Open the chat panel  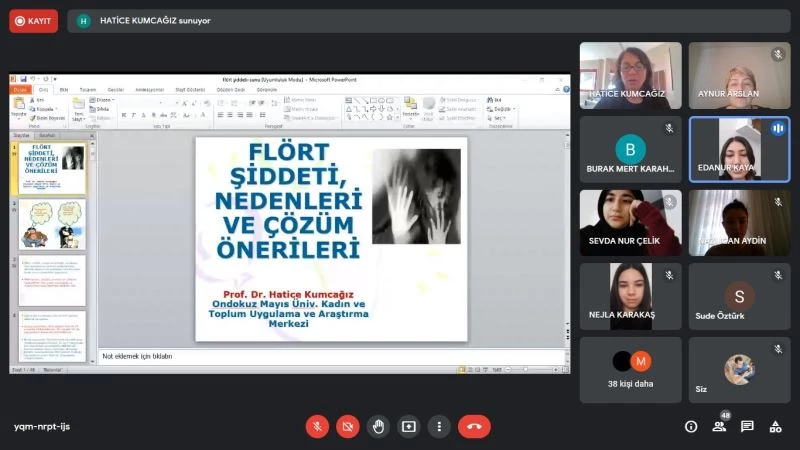[747, 426]
